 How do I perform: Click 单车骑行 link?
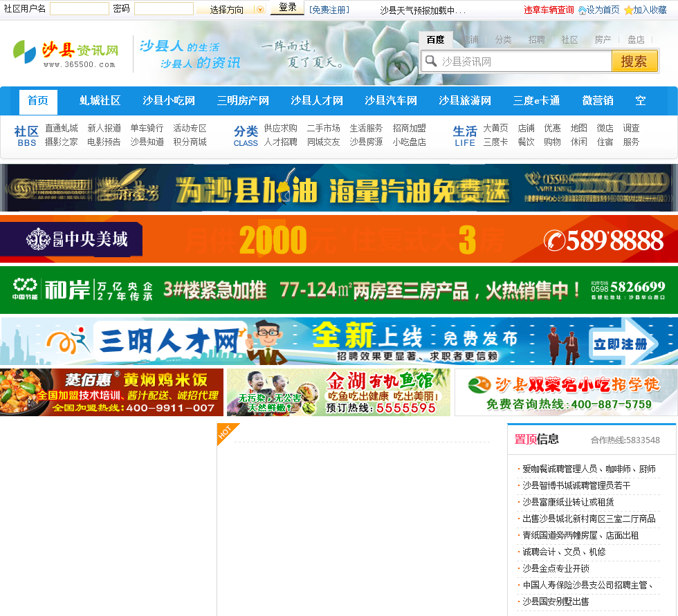tap(147, 129)
